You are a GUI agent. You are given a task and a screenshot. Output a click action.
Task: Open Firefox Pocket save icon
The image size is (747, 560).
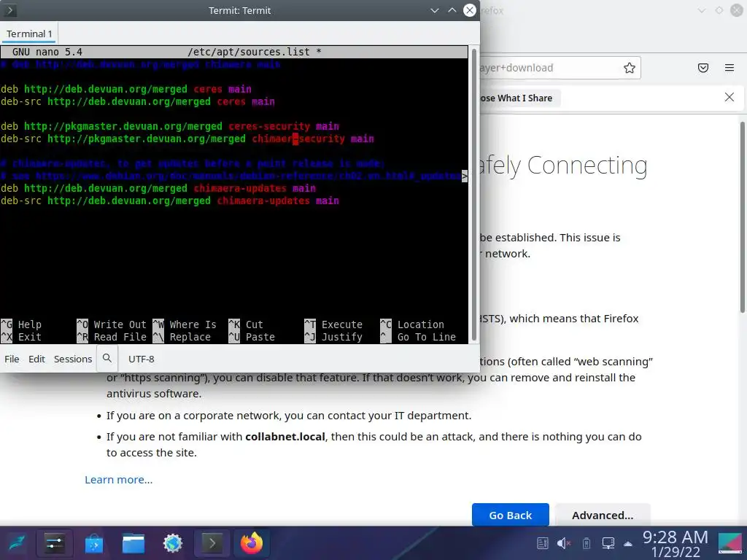point(703,68)
